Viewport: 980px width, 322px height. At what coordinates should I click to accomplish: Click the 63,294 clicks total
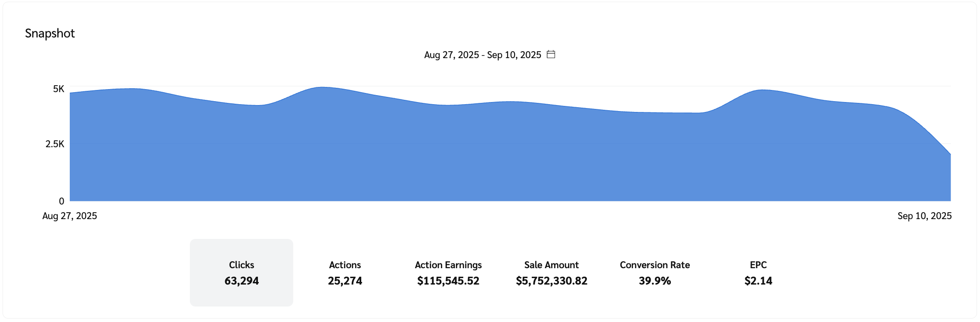tap(241, 281)
